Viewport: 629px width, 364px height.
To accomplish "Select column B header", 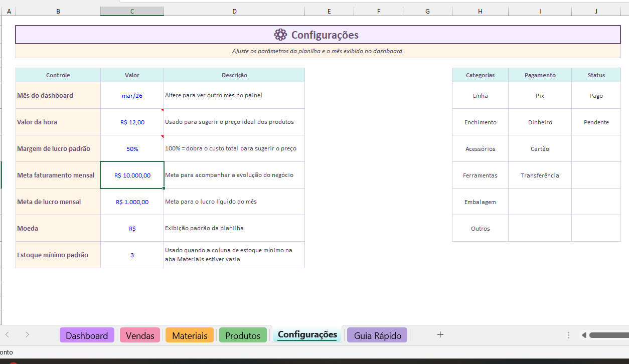I will tap(58, 11).
